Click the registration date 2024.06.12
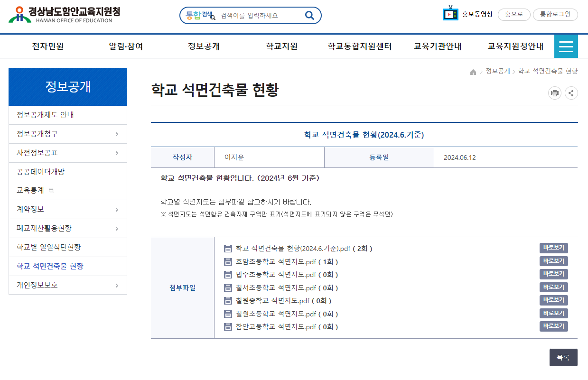 pyautogui.click(x=459, y=158)
